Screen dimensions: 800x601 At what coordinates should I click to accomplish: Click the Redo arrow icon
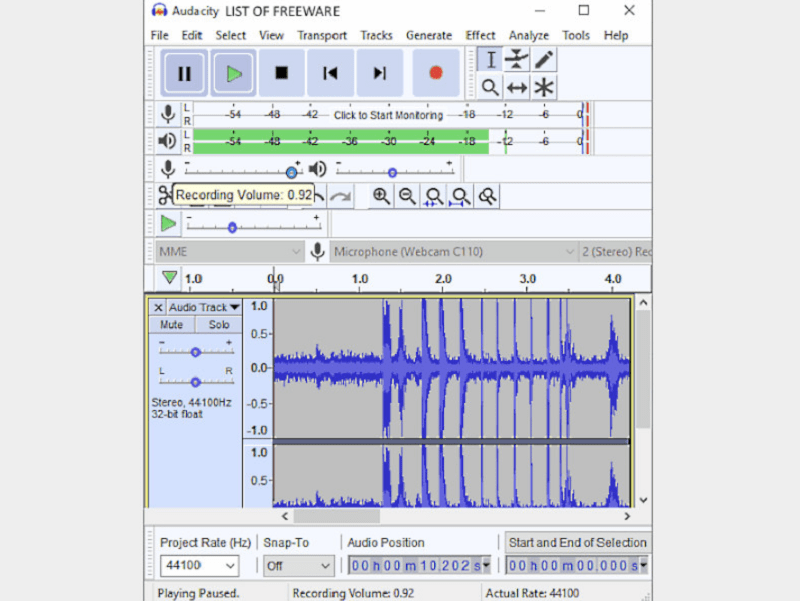click(x=340, y=196)
